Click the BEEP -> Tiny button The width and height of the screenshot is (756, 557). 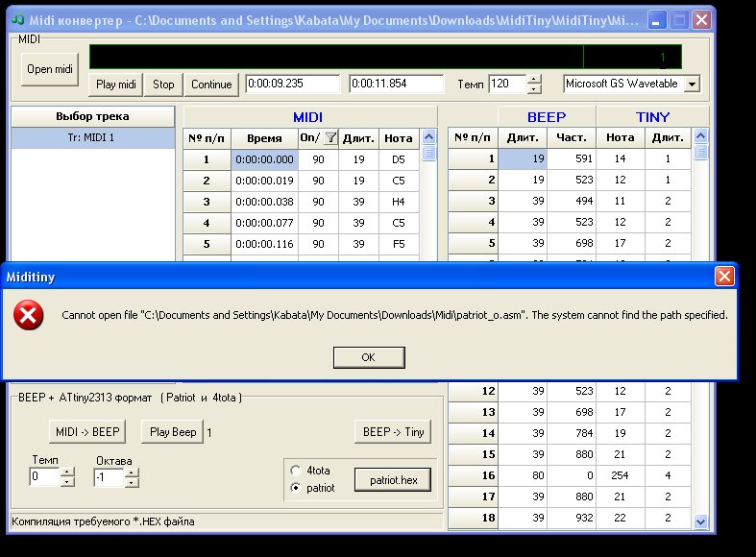(392, 432)
